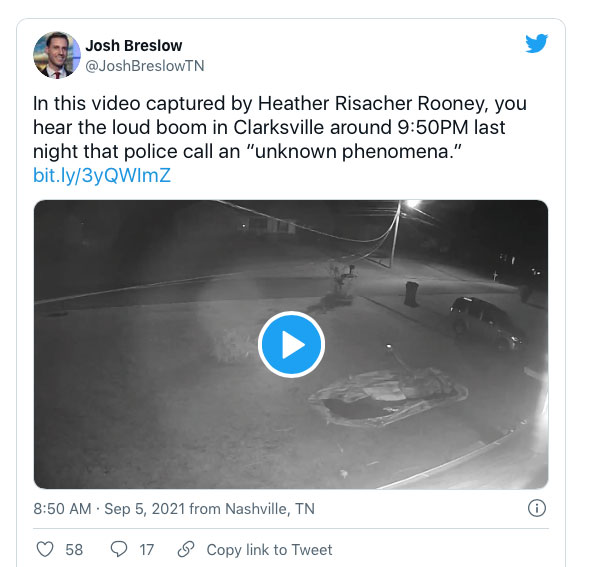Click the 8:50 AM timestamp

coord(62,509)
